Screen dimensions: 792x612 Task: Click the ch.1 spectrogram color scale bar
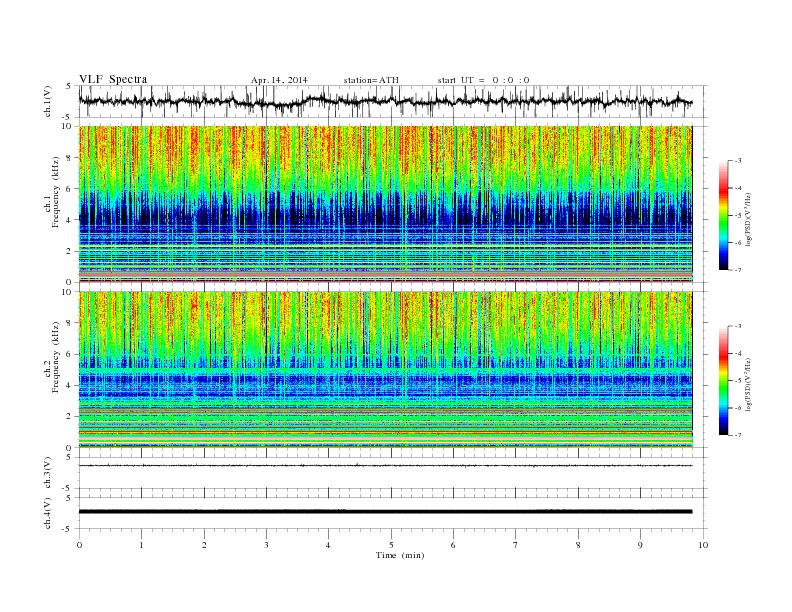click(723, 216)
